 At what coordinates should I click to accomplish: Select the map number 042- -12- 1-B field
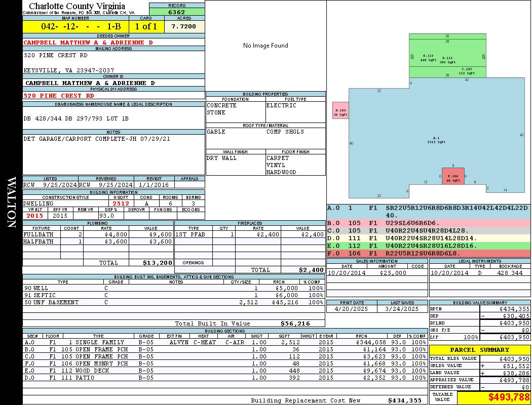pyautogui.click(x=75, y=26)
